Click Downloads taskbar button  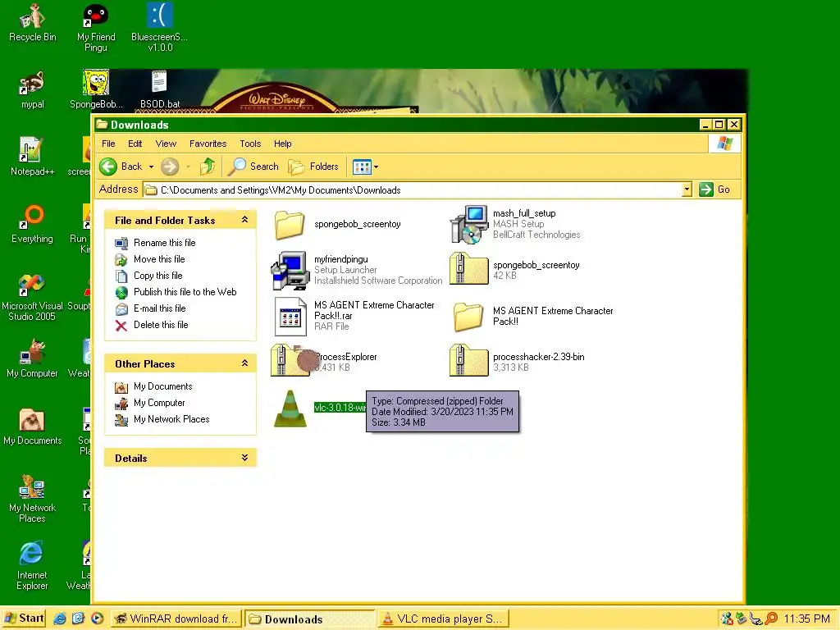pyautogui.click(x=309, y=619)
